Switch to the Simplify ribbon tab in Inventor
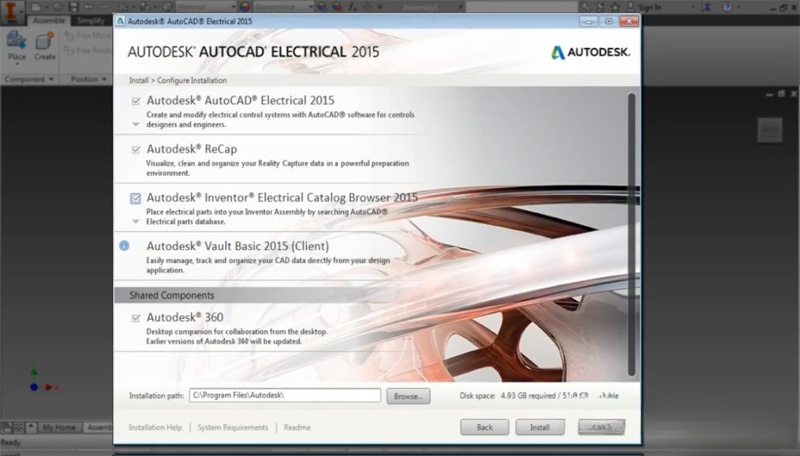 91,20
